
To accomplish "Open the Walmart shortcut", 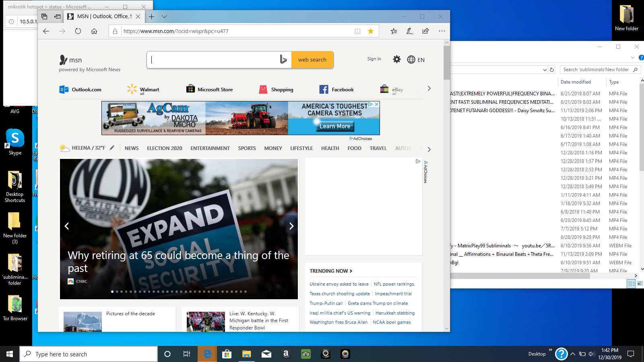I will (x=143, y=89).
